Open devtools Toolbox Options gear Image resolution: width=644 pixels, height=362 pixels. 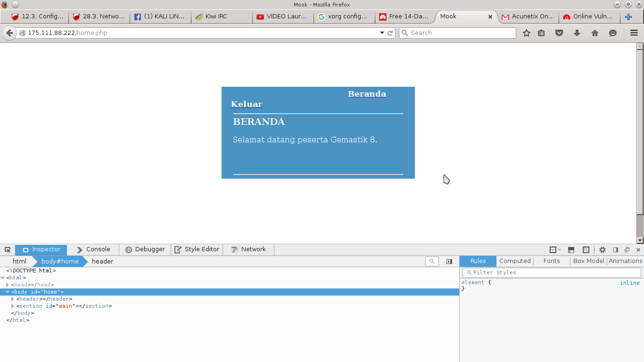(x=603, y=250)
